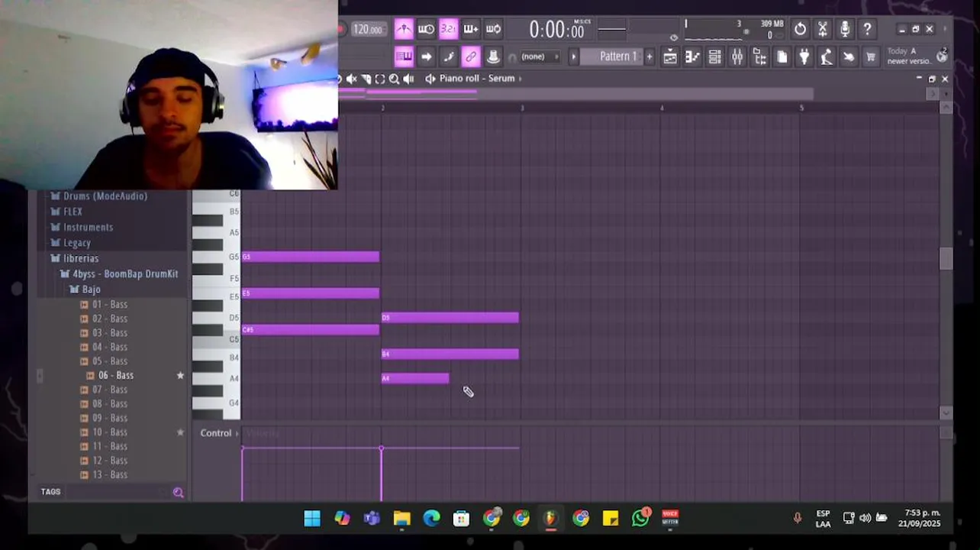Click the muted speaker icon in piano roll header
This screenshot has height=550, width=980.
pos(351,79)
